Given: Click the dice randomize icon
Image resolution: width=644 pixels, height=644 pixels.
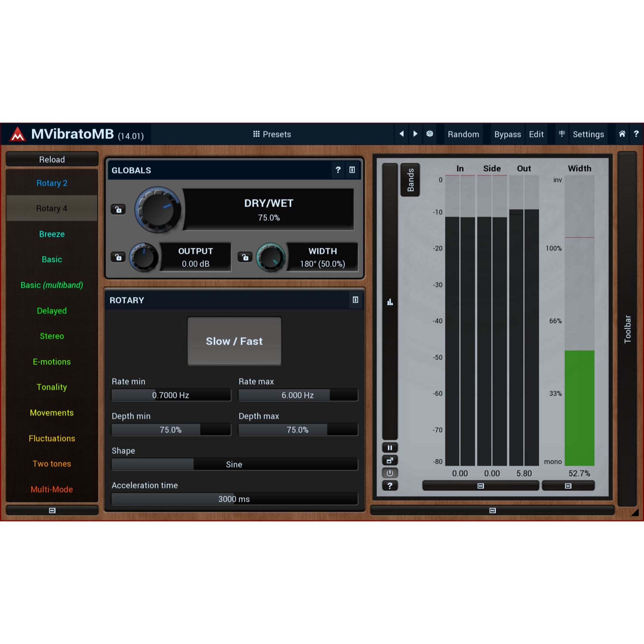Looking at the screenshot, I should [430, 134].
